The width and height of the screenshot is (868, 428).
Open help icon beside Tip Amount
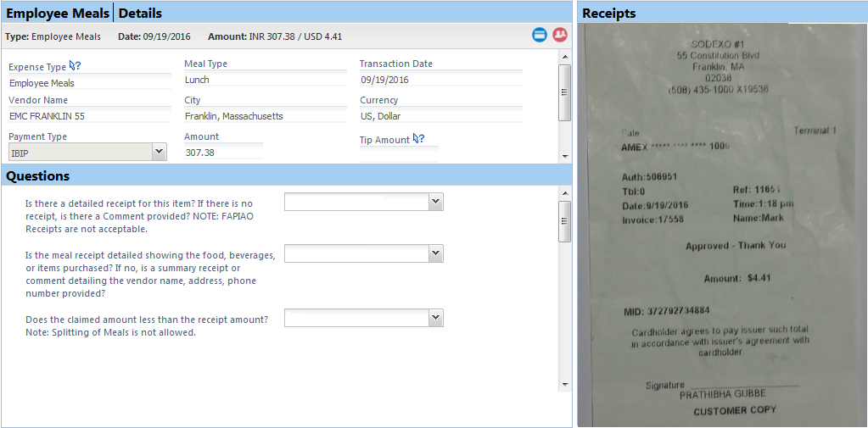coord(418,139)
